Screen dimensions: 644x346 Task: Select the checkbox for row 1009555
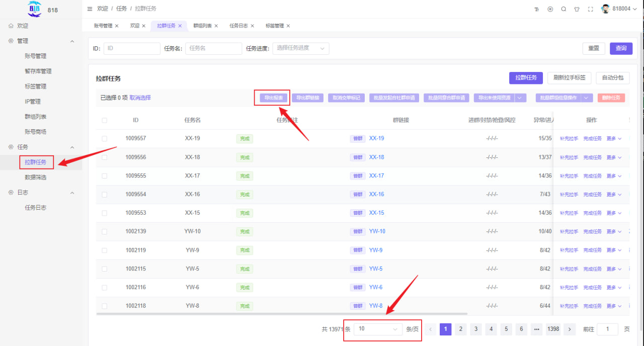click(x=105, y=176)
